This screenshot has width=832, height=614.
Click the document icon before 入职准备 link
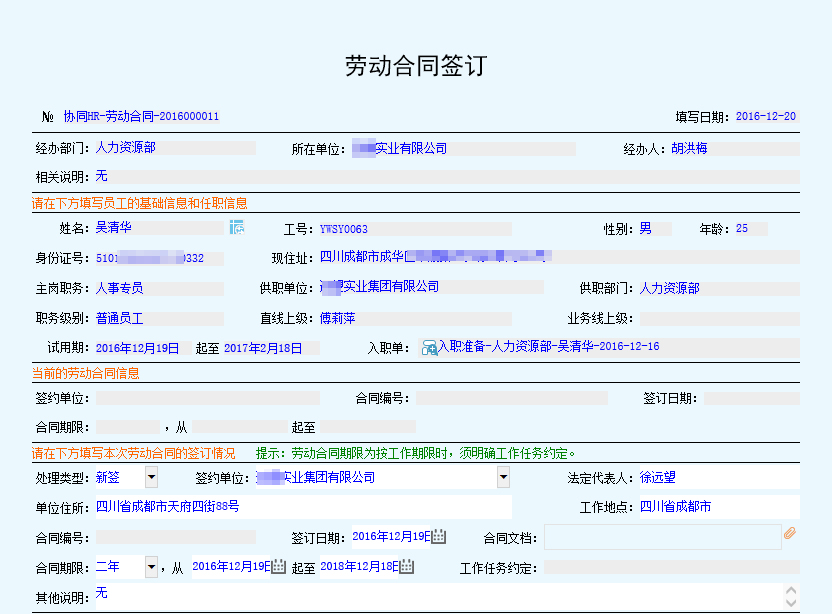click(x=429, y=348)
